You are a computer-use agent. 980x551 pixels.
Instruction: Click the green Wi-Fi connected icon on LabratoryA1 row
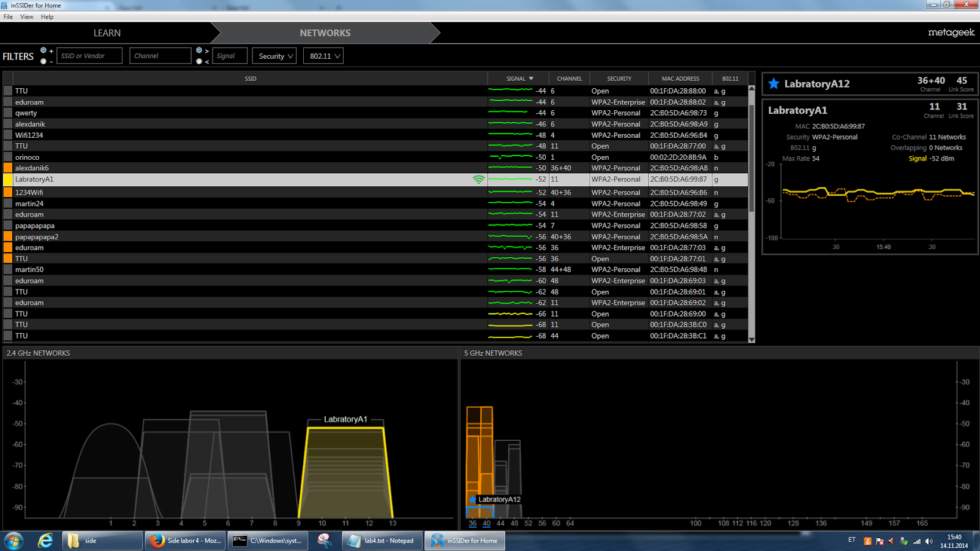point(478,179)
